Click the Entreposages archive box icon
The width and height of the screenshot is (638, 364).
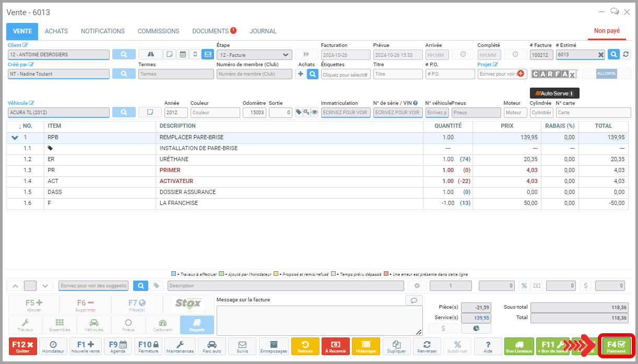(274, 346)
